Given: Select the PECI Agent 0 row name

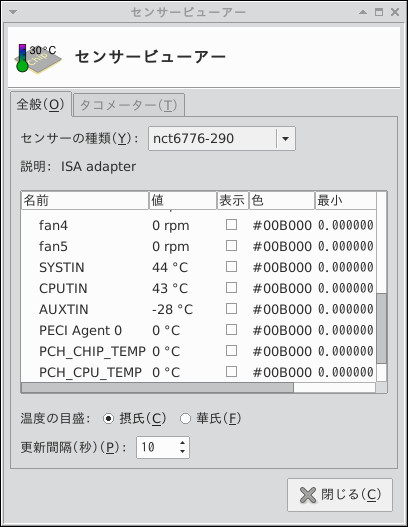Looking at the screenshot, I should (80, 331).
